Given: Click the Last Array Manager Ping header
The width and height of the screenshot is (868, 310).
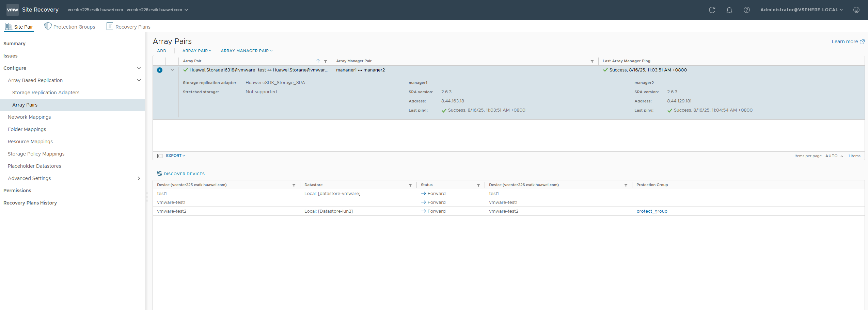Looking at the screenshot, I should pos(626,61).
